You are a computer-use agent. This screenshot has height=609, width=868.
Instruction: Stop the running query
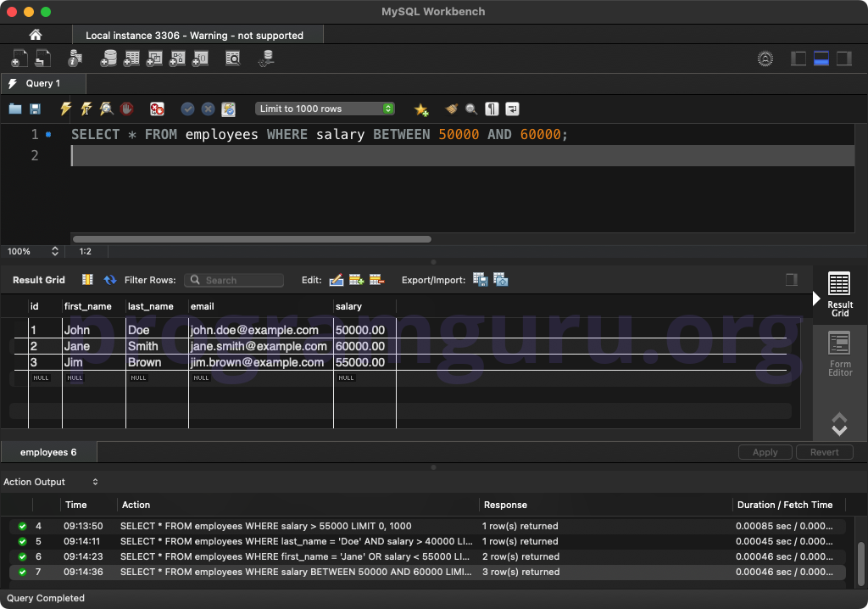(127, 109)
